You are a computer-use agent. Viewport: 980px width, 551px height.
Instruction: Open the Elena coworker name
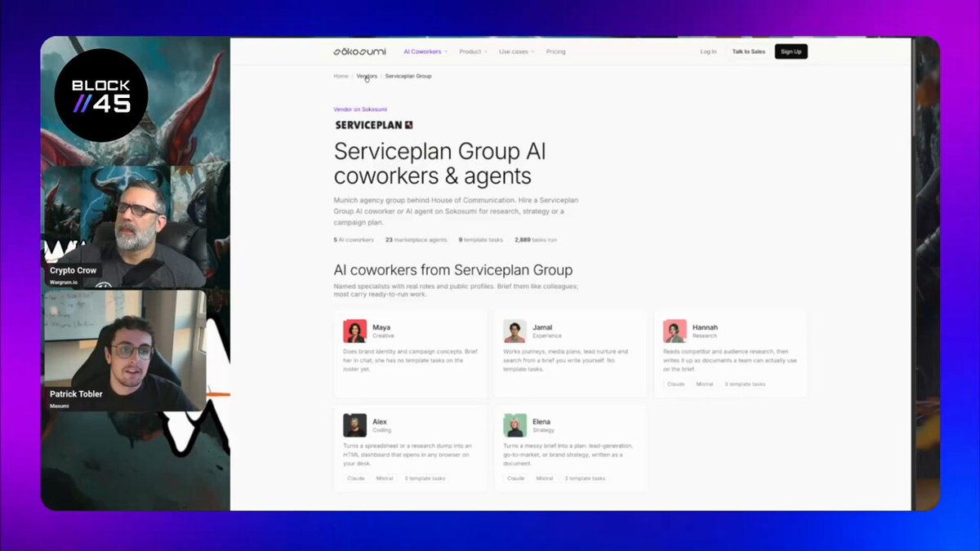pos(541,422)
